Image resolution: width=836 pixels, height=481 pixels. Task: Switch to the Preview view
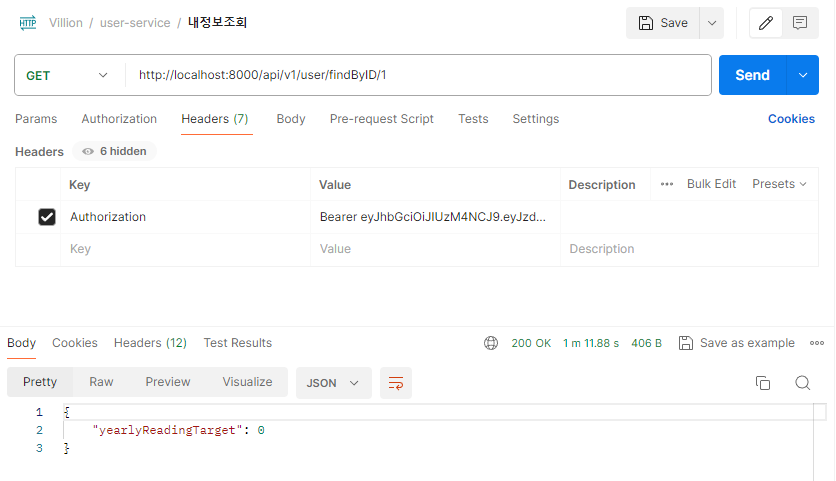click(x=168, y=382)
